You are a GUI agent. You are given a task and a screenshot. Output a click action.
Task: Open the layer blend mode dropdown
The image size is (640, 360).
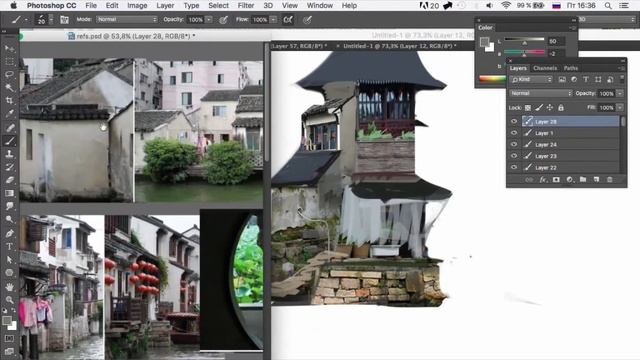pos(541,93)
